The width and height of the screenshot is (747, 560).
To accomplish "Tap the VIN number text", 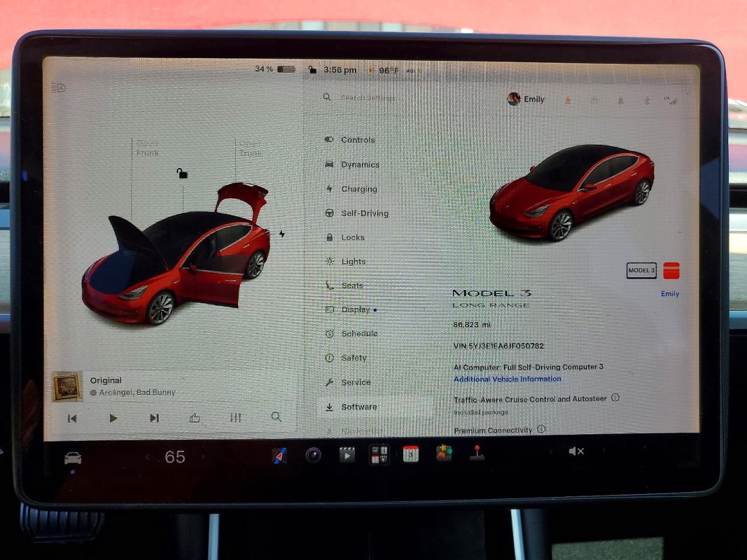I will pyautogui.click(x=498, y=346).
